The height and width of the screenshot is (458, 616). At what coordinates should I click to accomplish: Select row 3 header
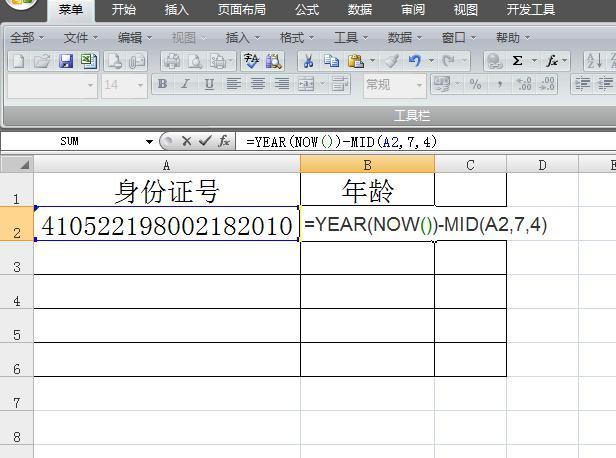pos(16,258)
